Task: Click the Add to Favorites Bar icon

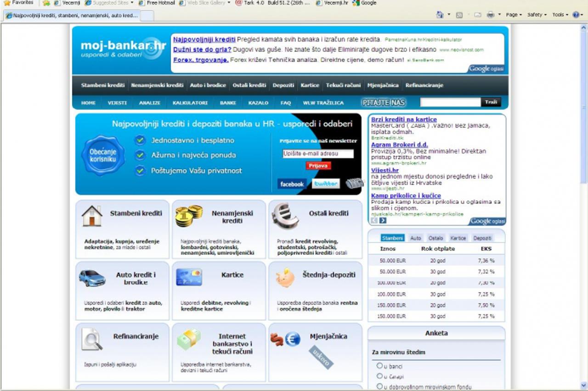Action: click(x=46, y=3)
